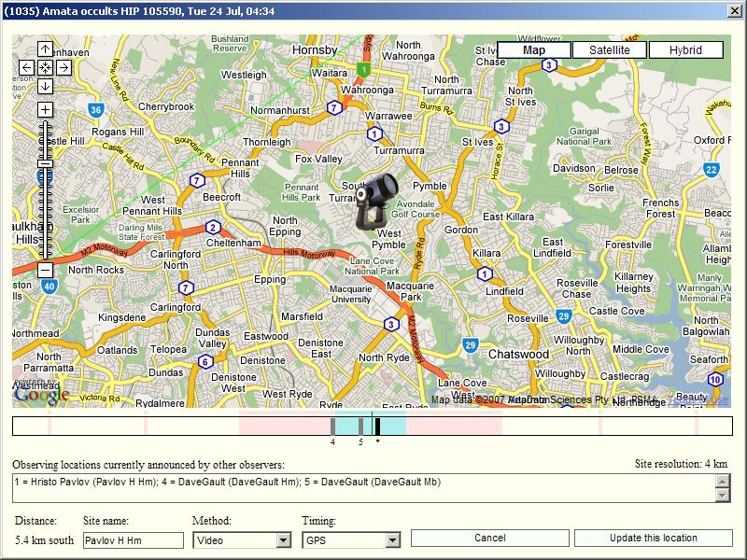Click Update this location button
Screen dimensions: 747x560
point(653,539)
